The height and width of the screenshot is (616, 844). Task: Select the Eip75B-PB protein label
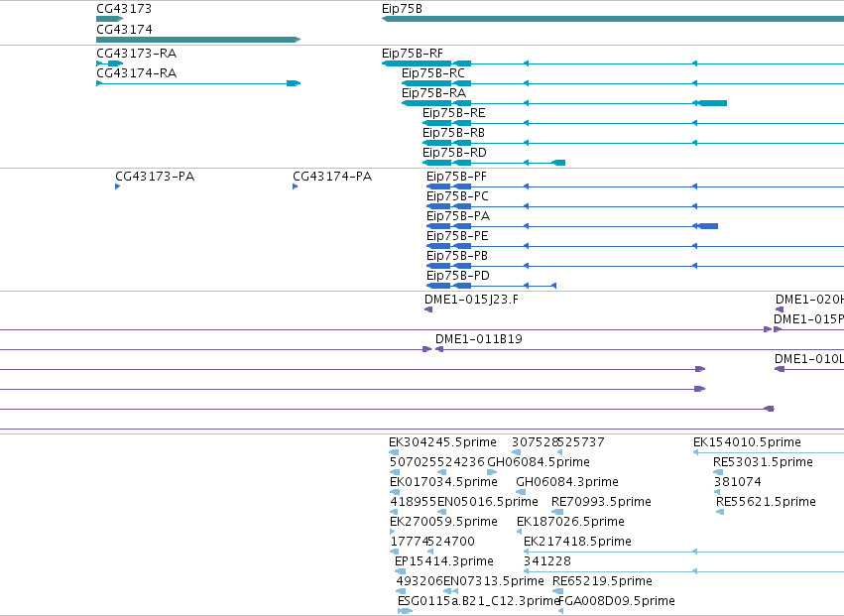click(457, 256)
